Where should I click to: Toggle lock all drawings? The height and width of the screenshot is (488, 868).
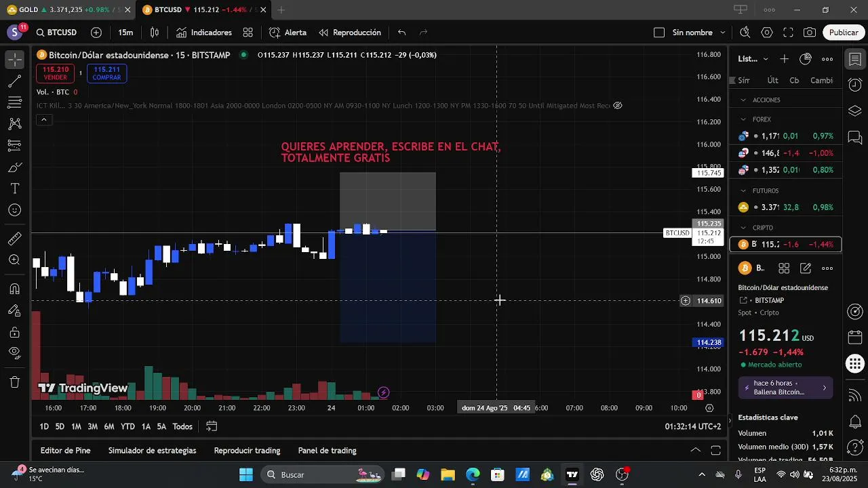coord(14,332)
